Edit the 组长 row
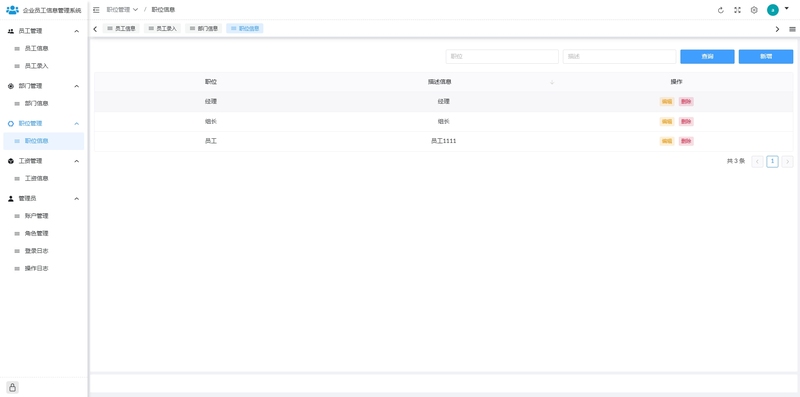Screen dimensions: 800x397 667,121
